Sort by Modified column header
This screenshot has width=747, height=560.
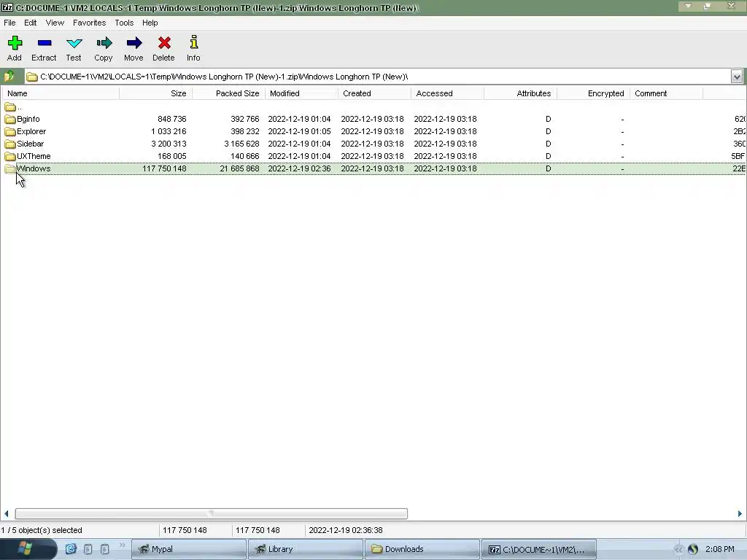301,93
